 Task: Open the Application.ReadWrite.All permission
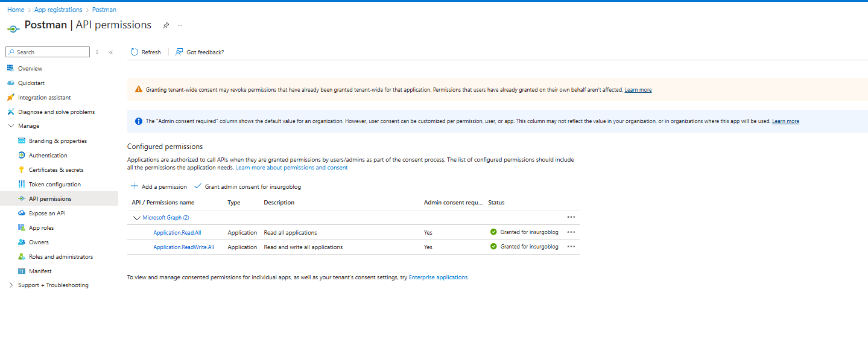(x=183, y=247)
